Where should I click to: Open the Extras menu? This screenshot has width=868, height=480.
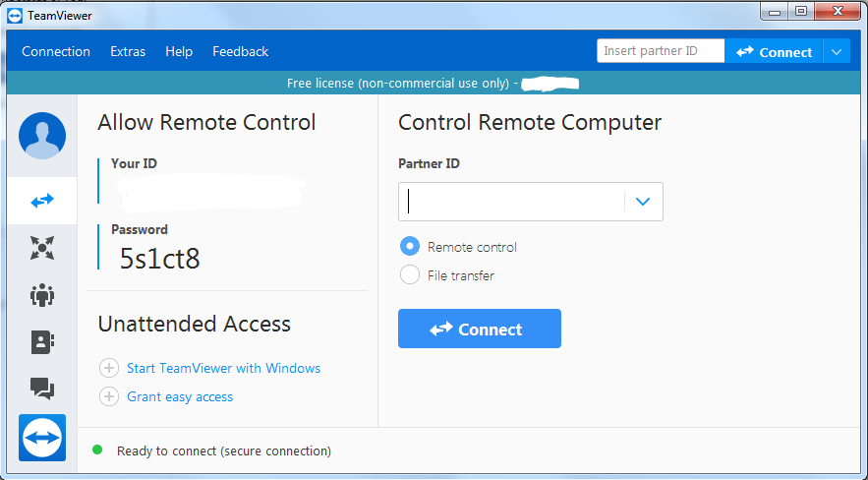[x=128, y=51]
